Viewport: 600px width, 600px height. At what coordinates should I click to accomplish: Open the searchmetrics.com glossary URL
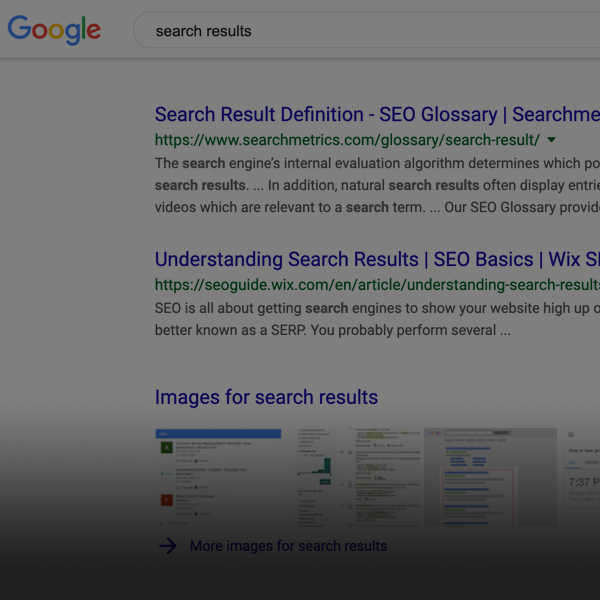coord(347,140)
